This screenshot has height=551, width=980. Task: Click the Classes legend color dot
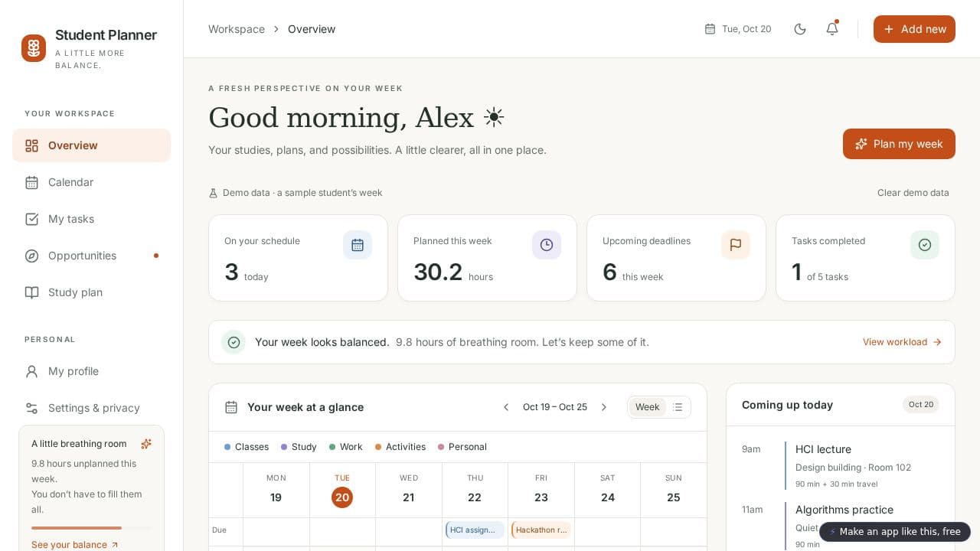tap(227, 447)
